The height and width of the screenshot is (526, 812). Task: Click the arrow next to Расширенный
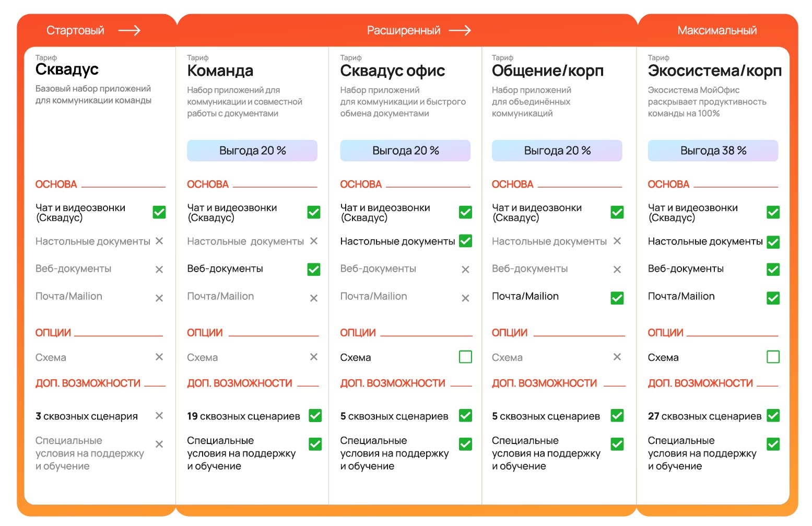[460, 30]
